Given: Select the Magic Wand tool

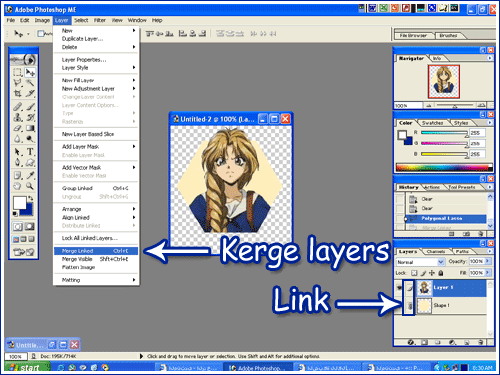Looking at the screenshot, I should 30,83.
